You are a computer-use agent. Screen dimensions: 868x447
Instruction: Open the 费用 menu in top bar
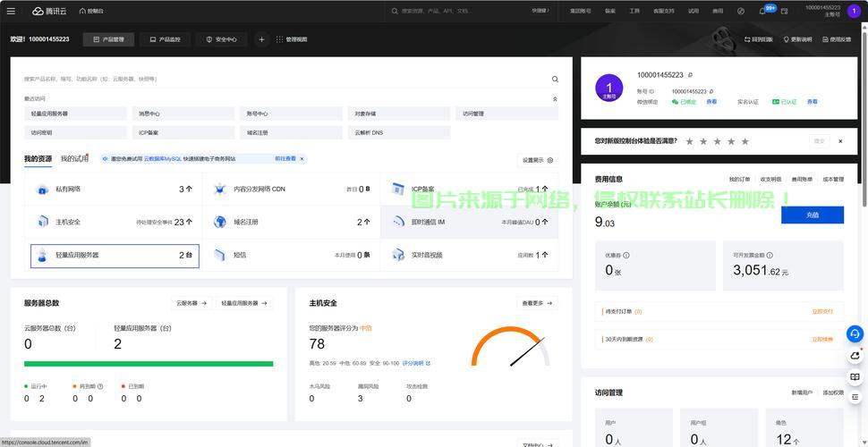[x=718, y=11]
